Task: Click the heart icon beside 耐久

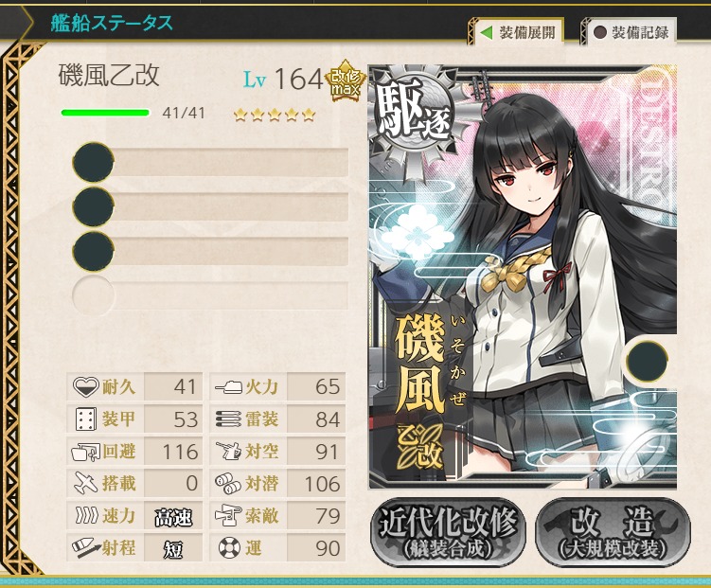Action: click(86, 387)
